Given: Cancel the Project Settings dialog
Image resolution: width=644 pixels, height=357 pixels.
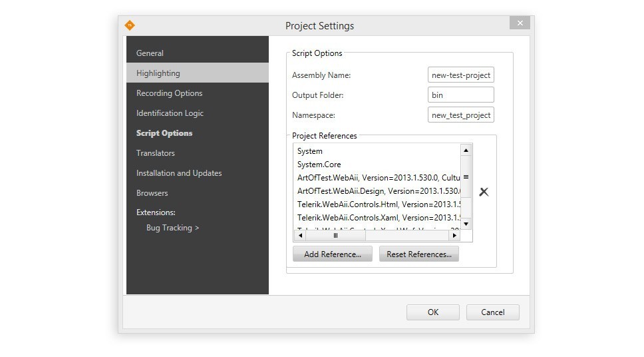Looking at the screenshot, I should pyautogui.click(x=493, y=312).
